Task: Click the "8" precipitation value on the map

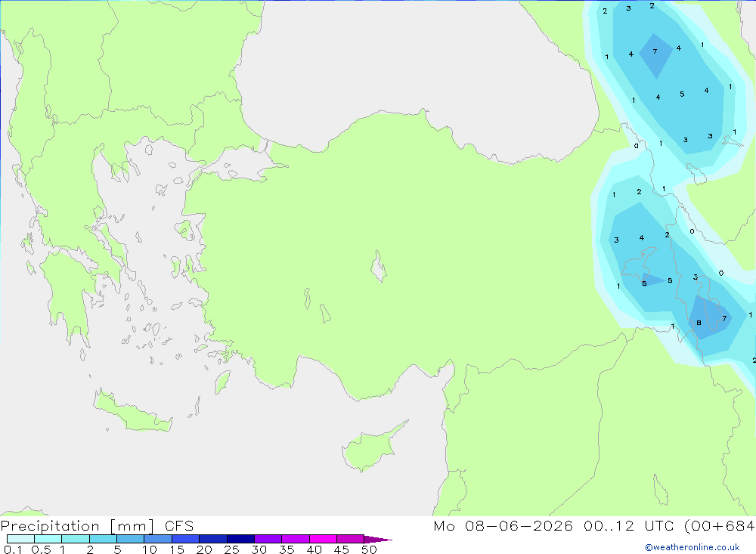Action: tap(699, 323)
